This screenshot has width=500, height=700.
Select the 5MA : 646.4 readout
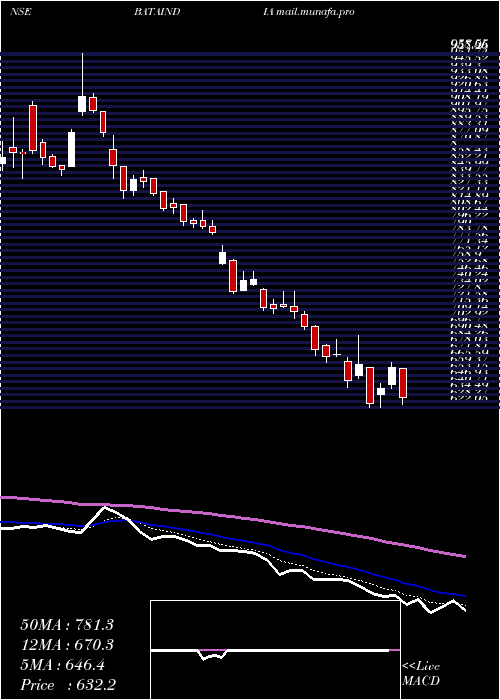tap(62, 665)
